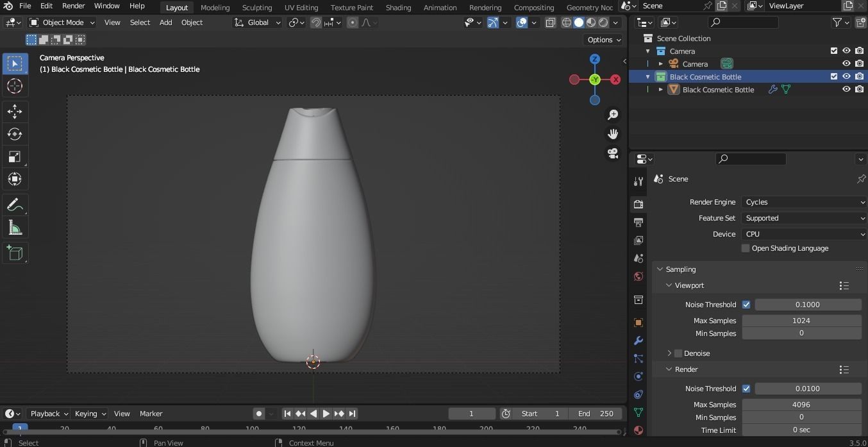Open the Playback popover
The image size is (868, 447).
pos(49,414)
